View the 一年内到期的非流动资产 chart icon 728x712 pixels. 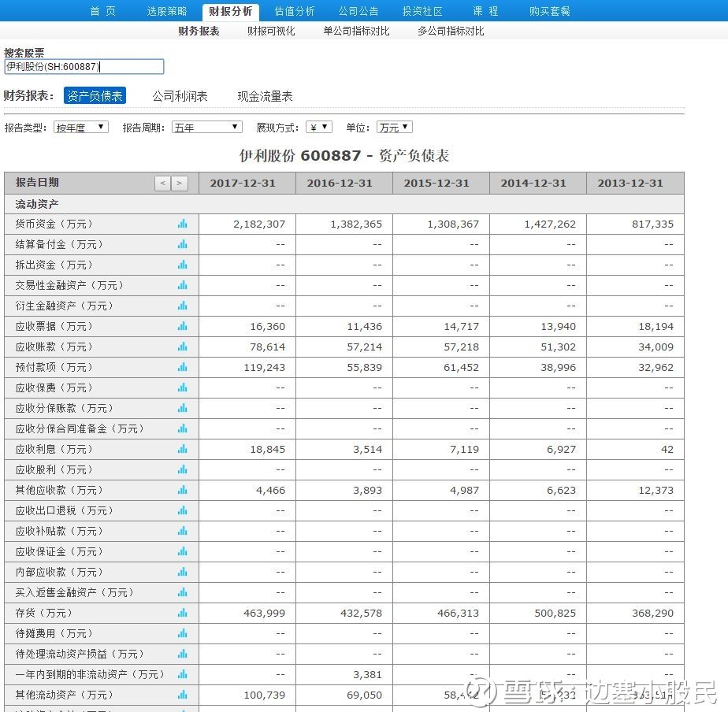point(182,674)
